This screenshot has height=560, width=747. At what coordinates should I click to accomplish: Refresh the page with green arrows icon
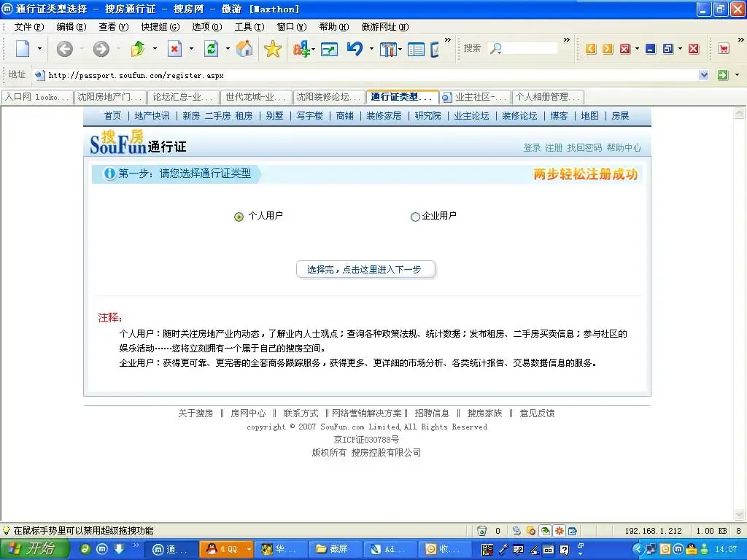pos(211,49)
